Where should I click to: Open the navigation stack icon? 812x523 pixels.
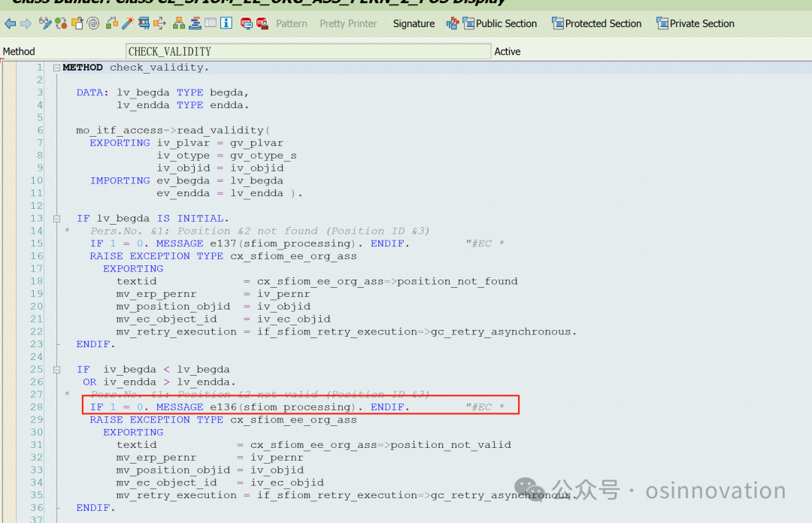(195, 23)
